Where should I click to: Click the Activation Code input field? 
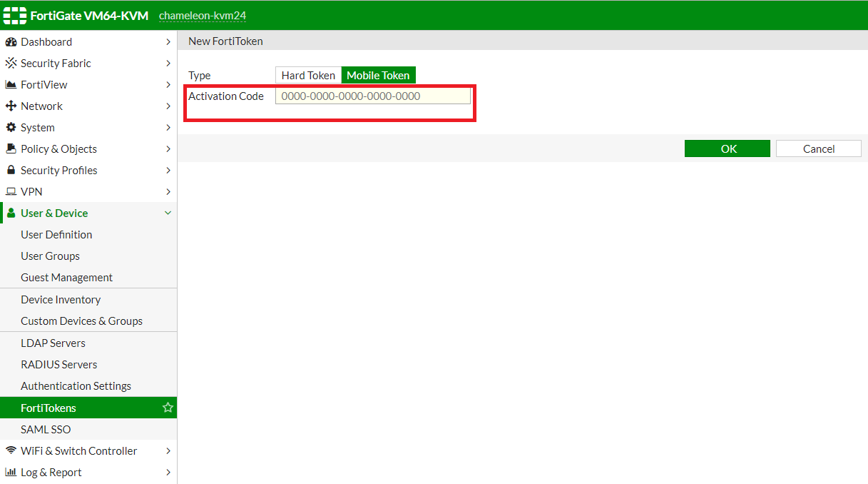point(372,96)
